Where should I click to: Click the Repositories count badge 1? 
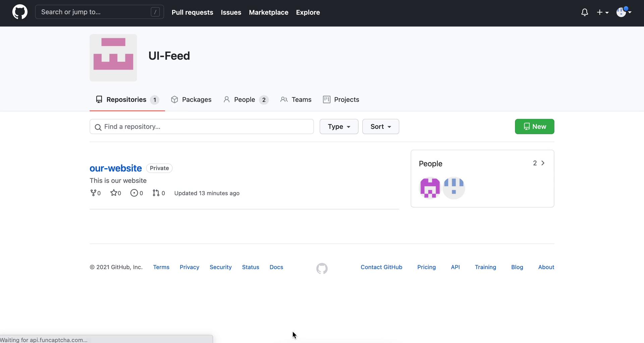(155, 100)
